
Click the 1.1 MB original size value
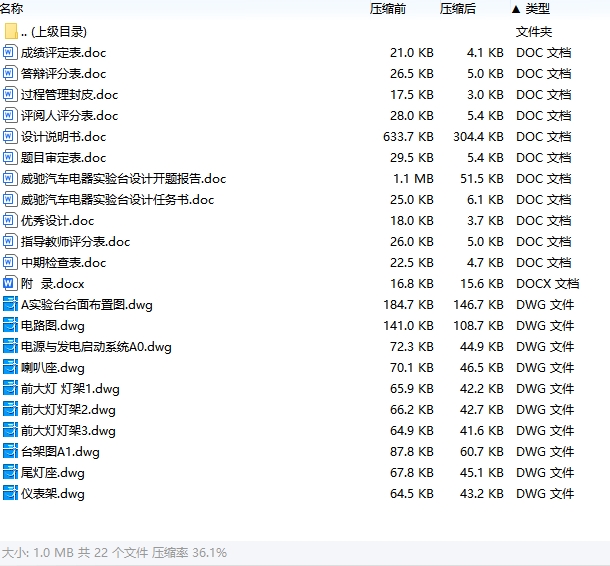point(413,179)
